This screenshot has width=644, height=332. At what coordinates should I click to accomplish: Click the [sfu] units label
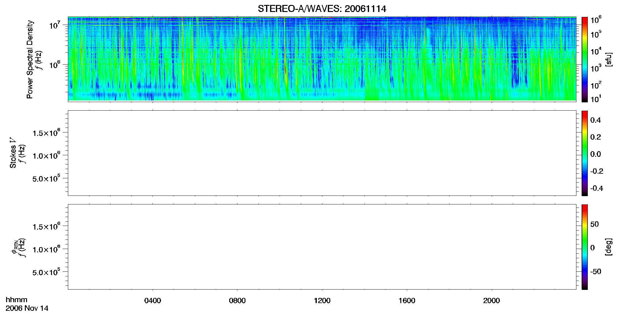pyautogui.click(x=609, y=59)
